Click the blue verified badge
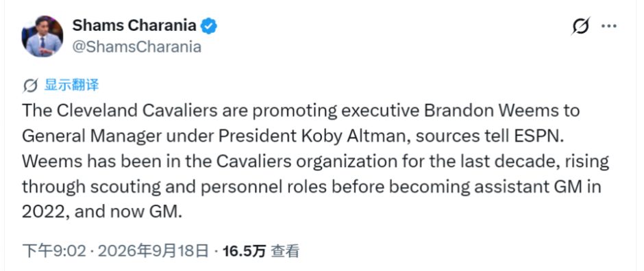 pyautogui.click(x=209, y=26)
